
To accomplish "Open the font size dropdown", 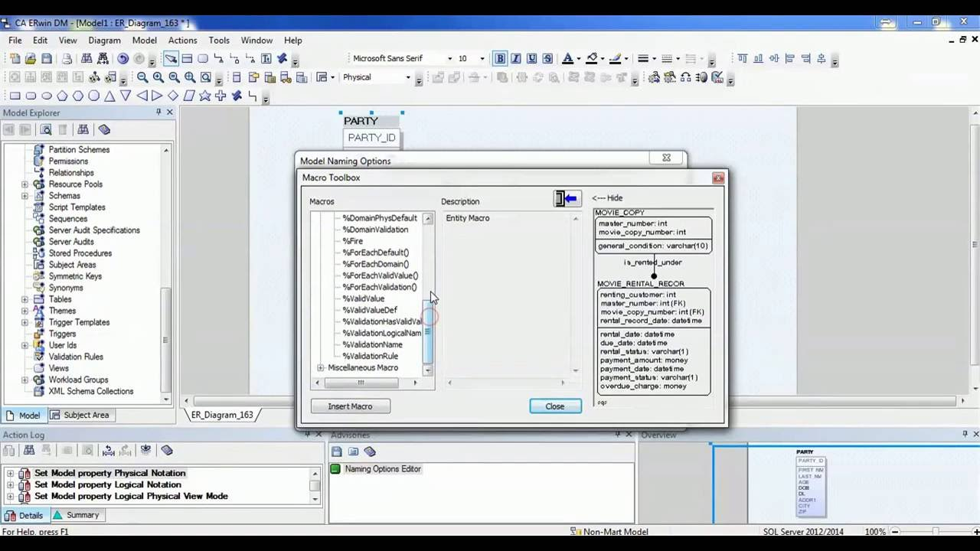I will tap(482, 58).
